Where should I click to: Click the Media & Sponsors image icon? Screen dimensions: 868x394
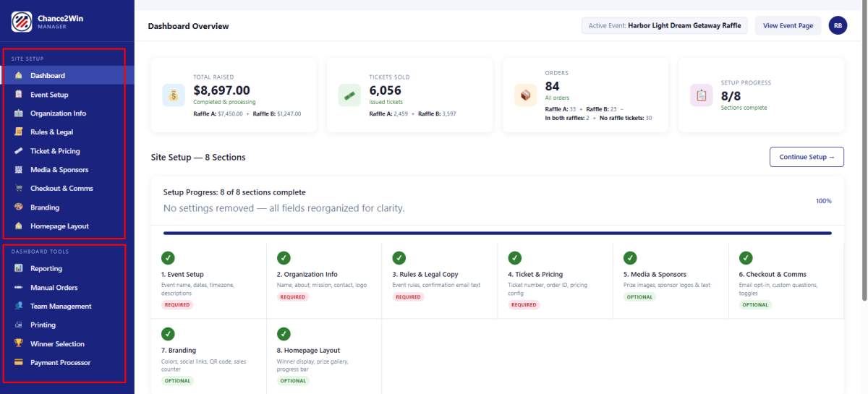tap(18, 170)
